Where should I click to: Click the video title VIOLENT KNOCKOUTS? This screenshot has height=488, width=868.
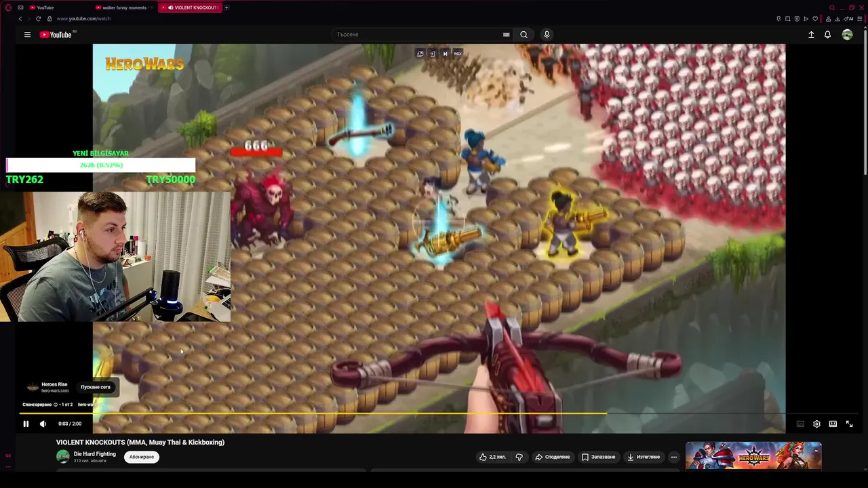pyautogui.click(x=140, y=442)
